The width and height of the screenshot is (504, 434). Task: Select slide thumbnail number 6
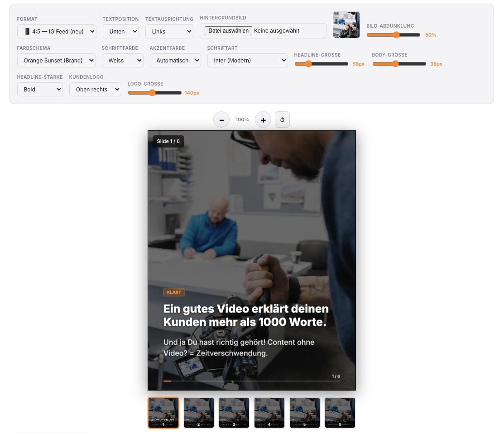340,412
